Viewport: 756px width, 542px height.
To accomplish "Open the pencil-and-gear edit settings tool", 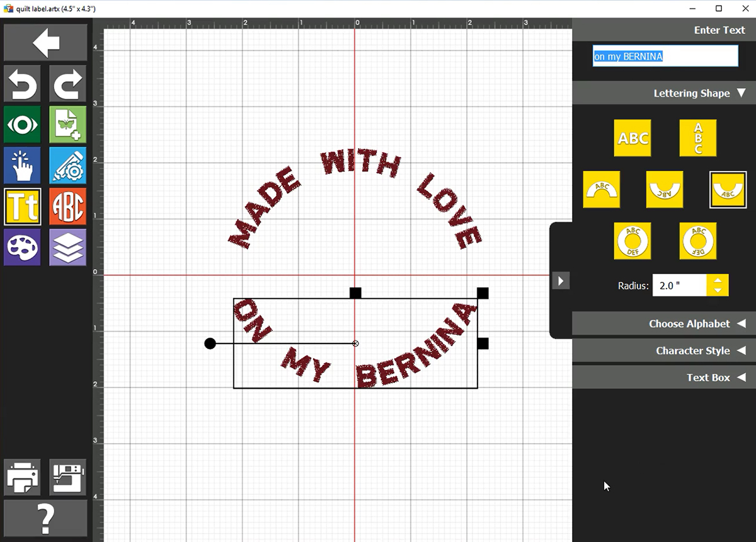I will point(68,165).
